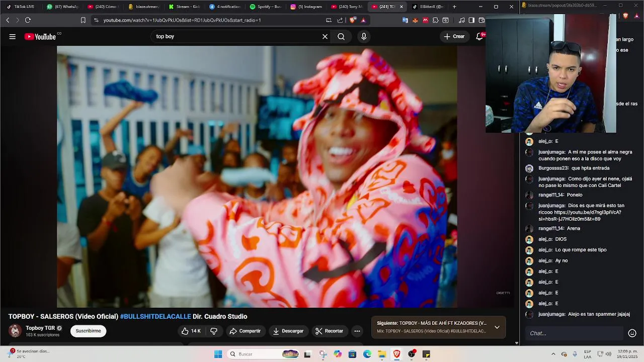
Task: Share this page from the address bar
Action: (340, 20)
